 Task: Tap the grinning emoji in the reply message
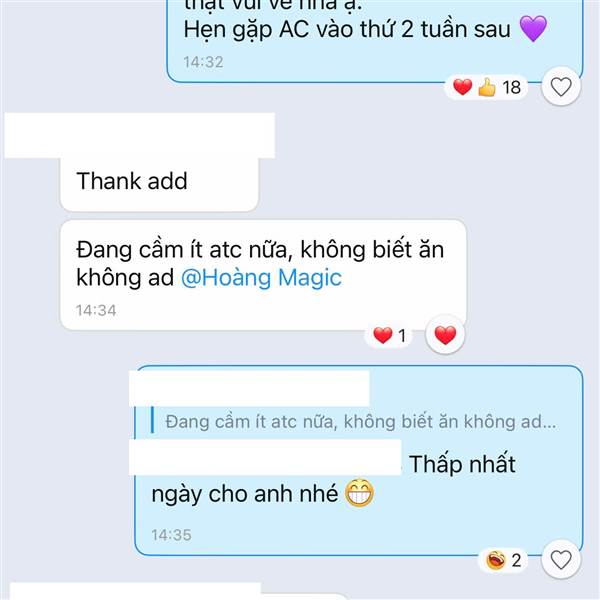click(359, 493)
